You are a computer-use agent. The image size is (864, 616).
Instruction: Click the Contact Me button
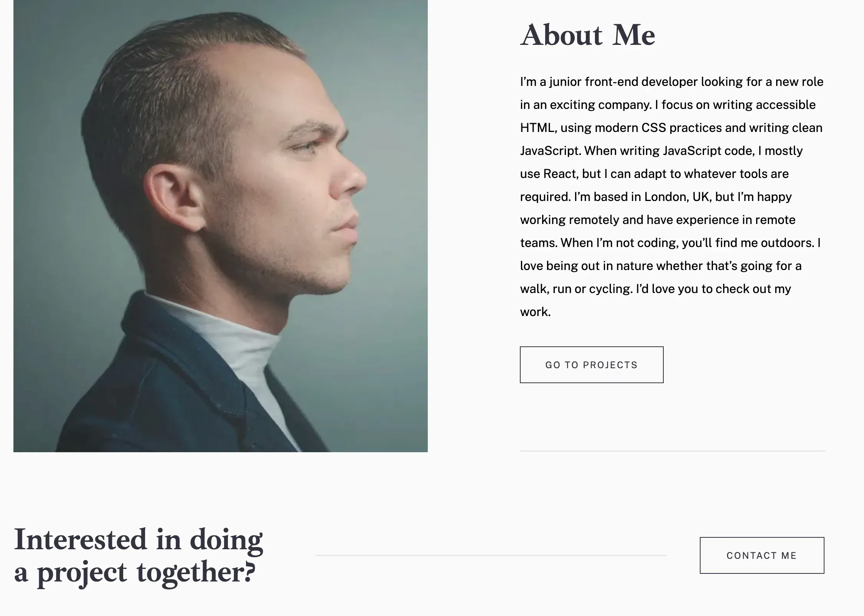762,555
